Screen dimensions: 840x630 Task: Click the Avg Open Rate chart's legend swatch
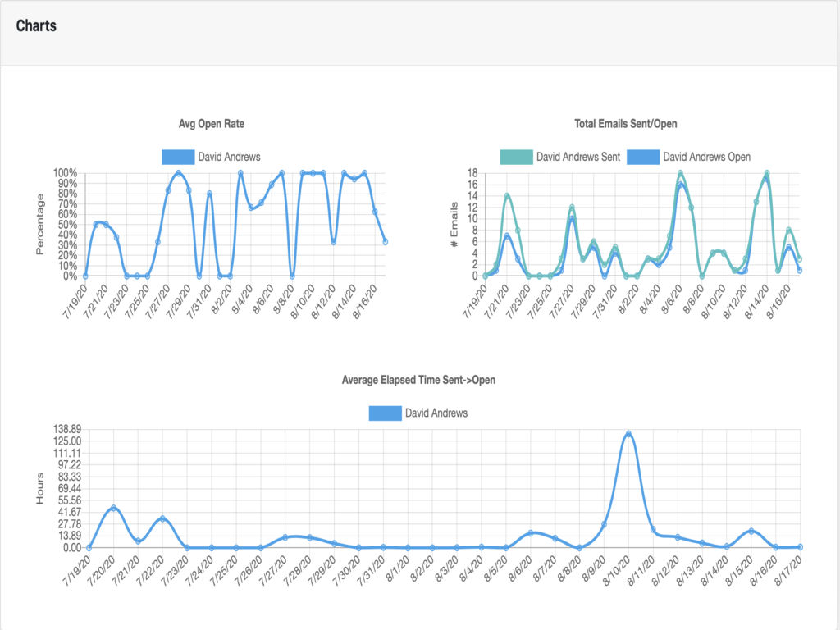[177, 156]
